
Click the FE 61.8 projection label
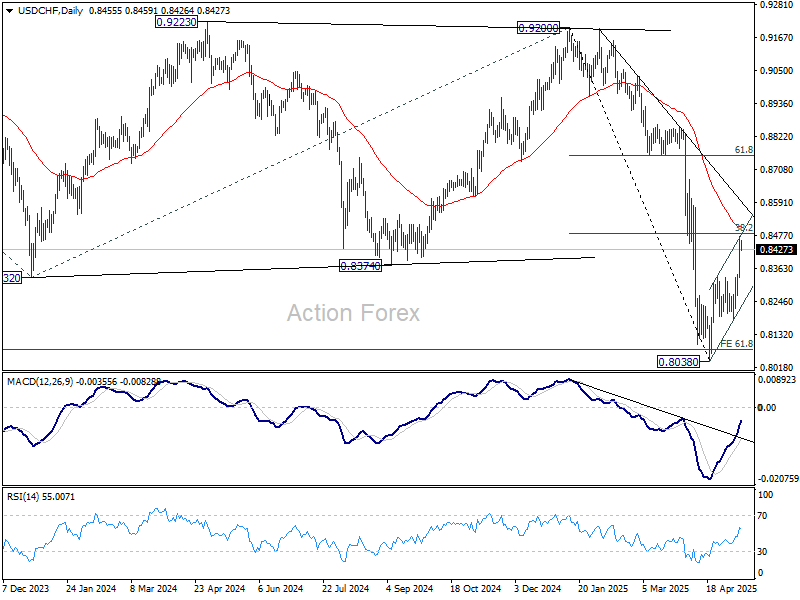pyautogui.click(x=736, y=343)
